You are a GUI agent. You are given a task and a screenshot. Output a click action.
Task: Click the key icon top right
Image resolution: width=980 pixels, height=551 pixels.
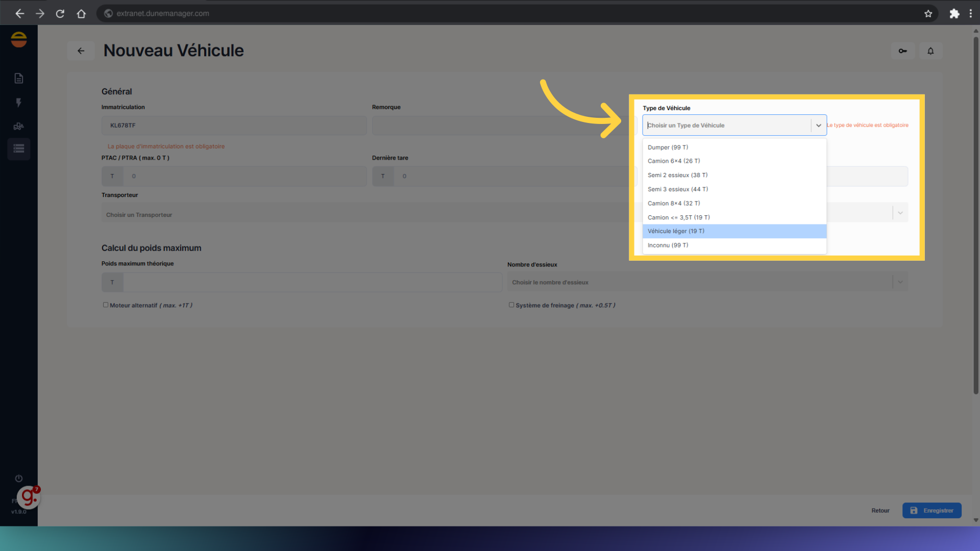[x=903, y=51]
